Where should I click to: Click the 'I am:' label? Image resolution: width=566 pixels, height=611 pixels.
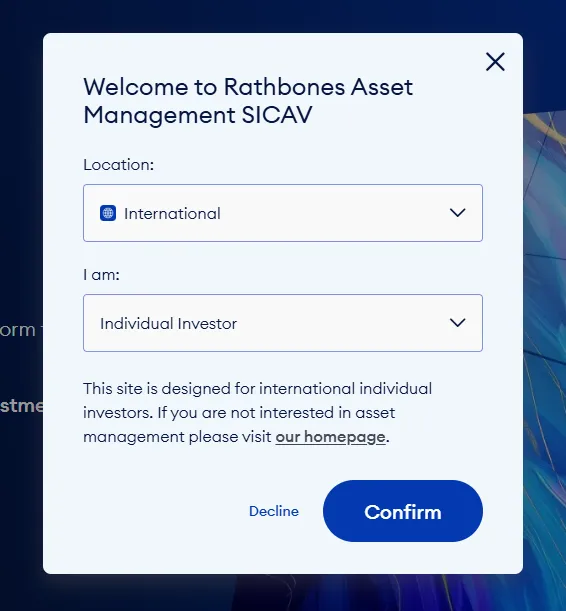pyautogui.click(x=101, y=275)
